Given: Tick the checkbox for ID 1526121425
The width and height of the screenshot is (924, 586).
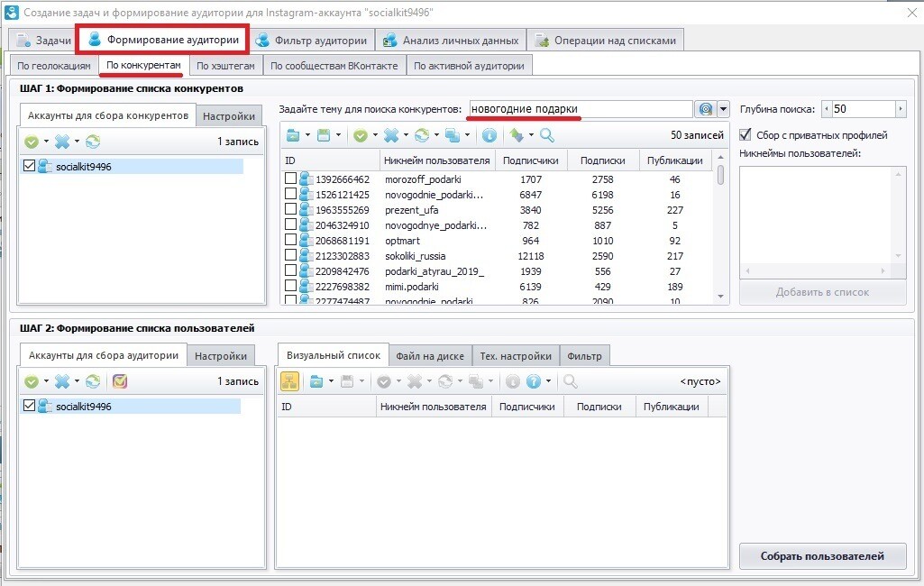Looking at the screenshot, I should tap(290, 193).
